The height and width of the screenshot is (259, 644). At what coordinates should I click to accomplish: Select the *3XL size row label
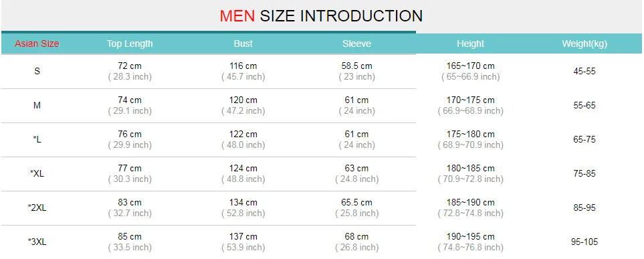tap(37, 242)
